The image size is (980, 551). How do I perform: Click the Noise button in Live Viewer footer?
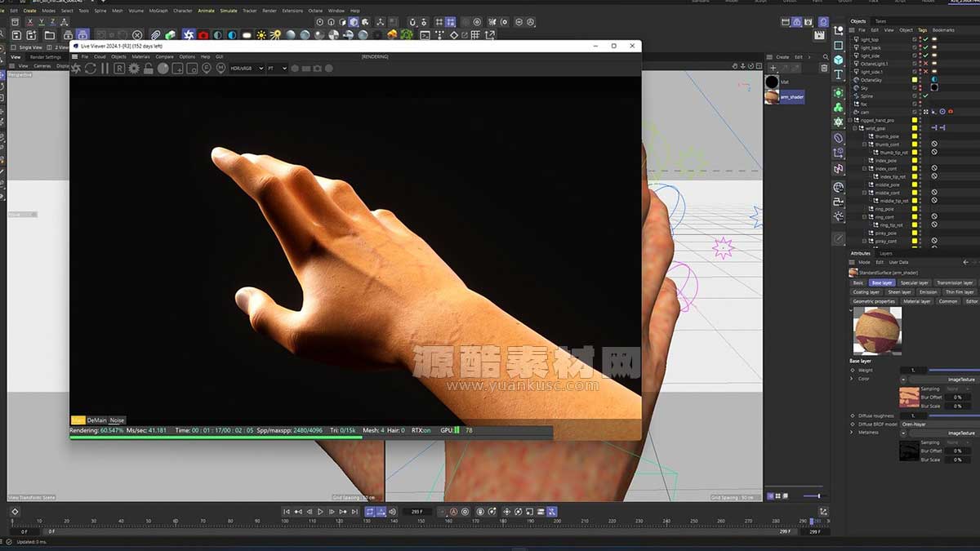tap(116, 420)
